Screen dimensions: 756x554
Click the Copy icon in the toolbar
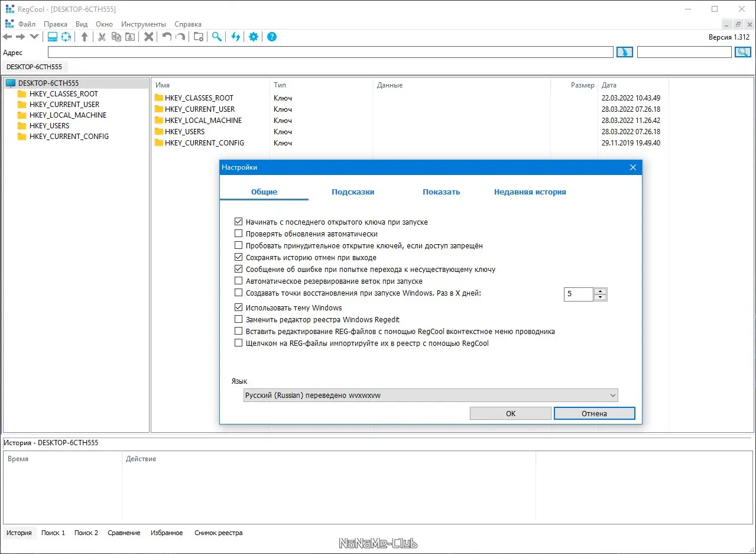(116, 37)
